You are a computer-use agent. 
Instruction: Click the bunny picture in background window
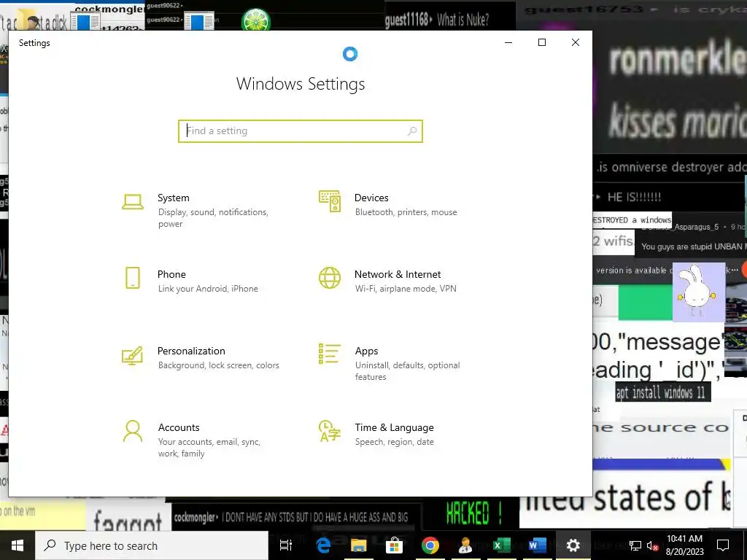[x=698, y=292]
